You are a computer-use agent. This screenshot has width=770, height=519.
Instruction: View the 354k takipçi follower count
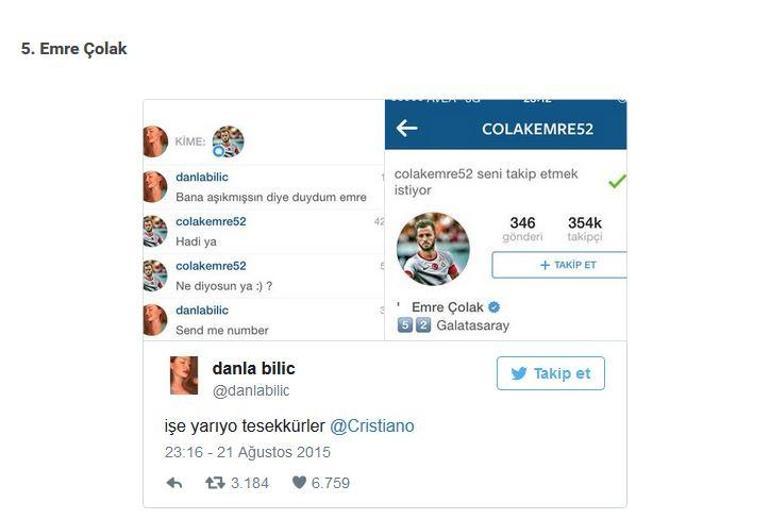pyautogui.click(x=584, y=229)
